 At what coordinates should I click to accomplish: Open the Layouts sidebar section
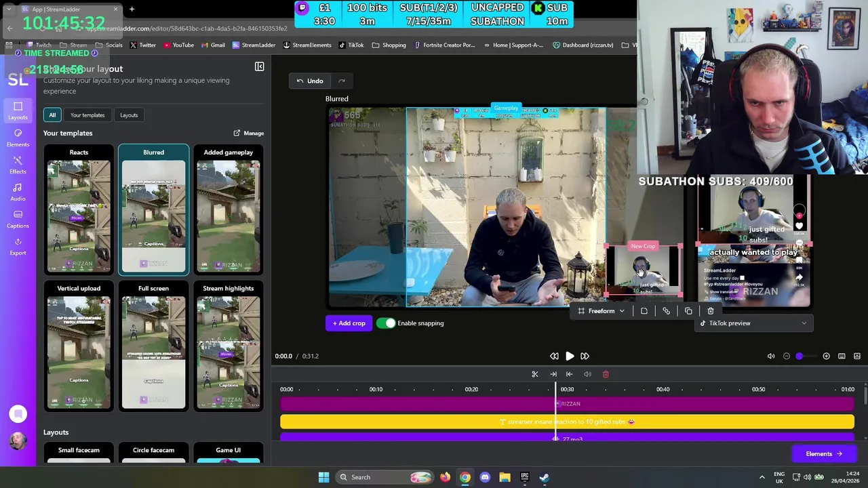pos(18,110)
